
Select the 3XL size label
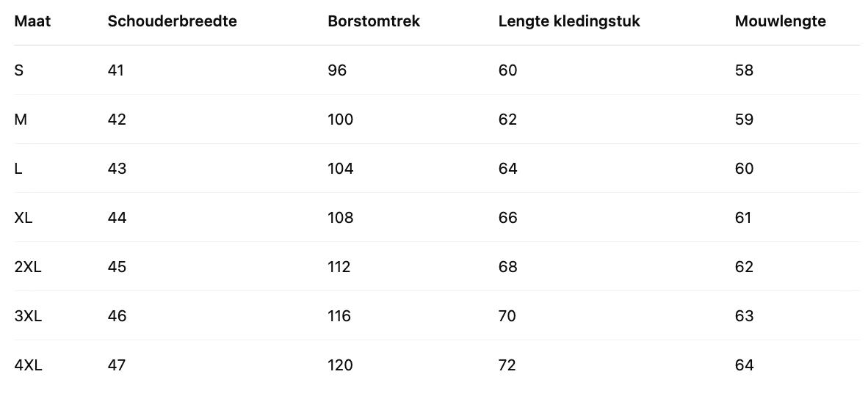point(28,316)
